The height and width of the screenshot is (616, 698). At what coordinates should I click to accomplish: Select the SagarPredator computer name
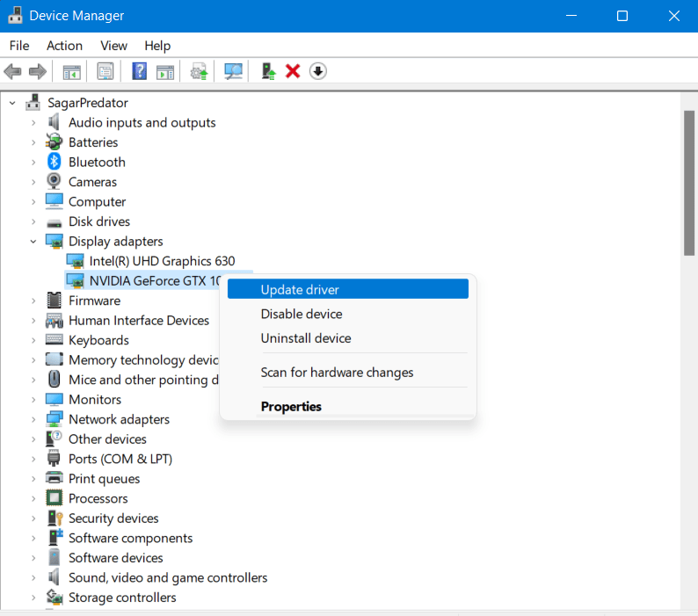(x=88, y=103)
